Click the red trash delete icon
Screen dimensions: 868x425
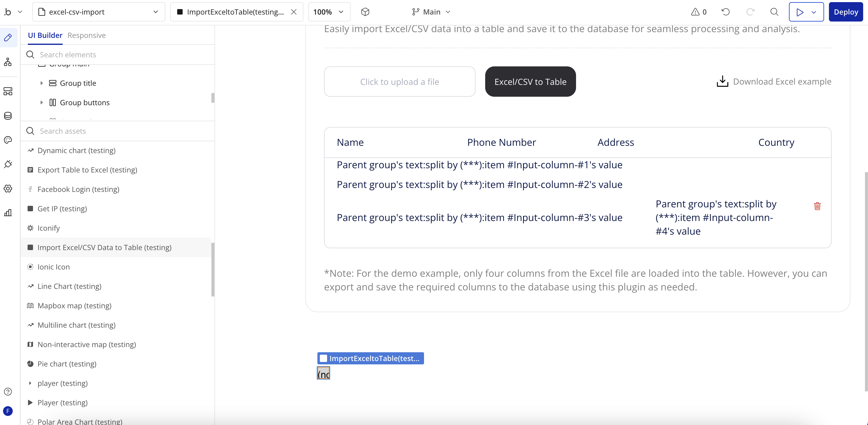click(817, 206)
